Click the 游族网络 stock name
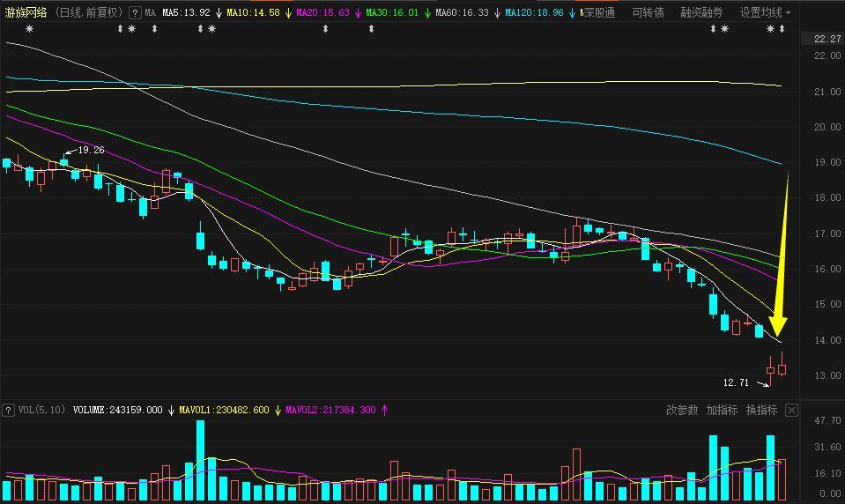Viewport: 845px width, 504px height. 26,12
